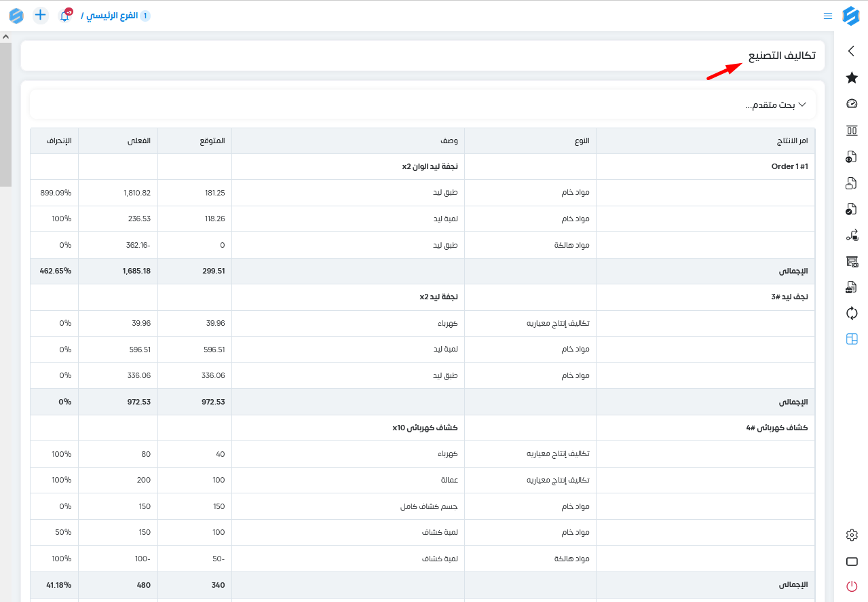Open the settings gear icon in sidebar
This screenshot has width=868, height=602.
[852, 535]
